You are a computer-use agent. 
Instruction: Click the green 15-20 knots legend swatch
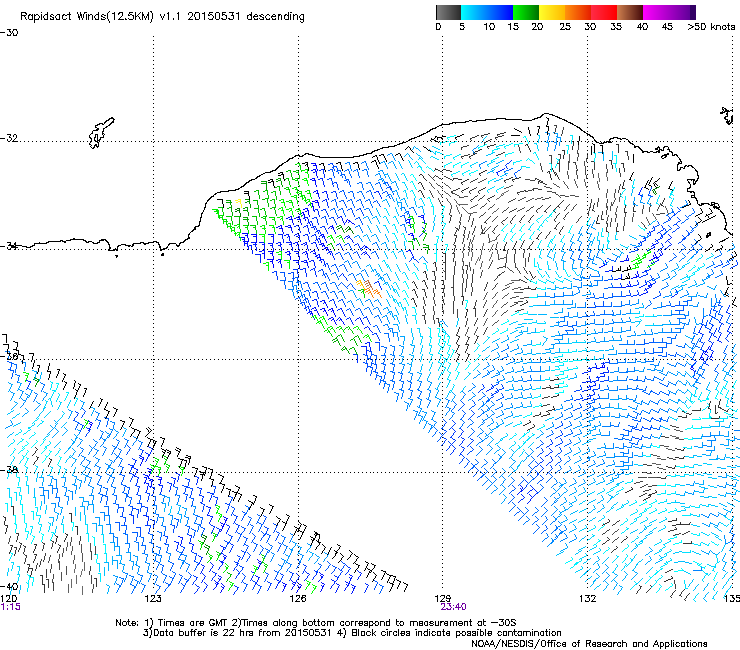(526, 12)
